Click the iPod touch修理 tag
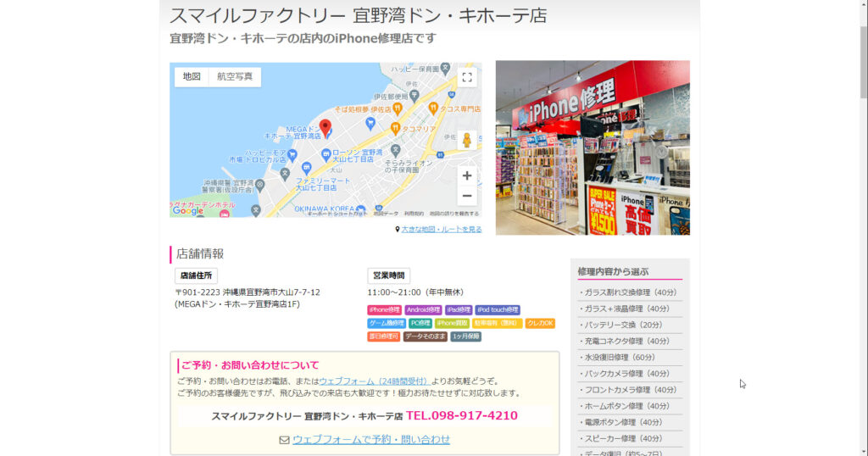868x456 pixels. pos(497,310)
